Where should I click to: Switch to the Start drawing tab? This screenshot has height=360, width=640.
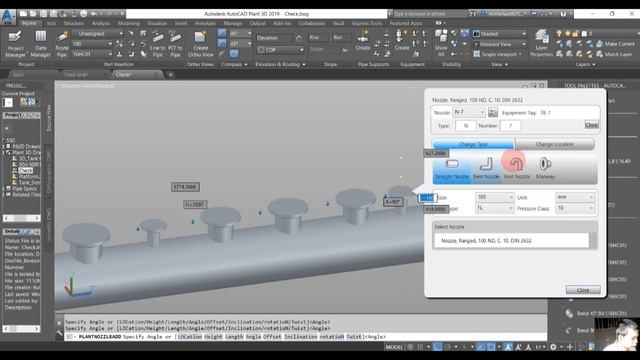click(x=18, y=75)
